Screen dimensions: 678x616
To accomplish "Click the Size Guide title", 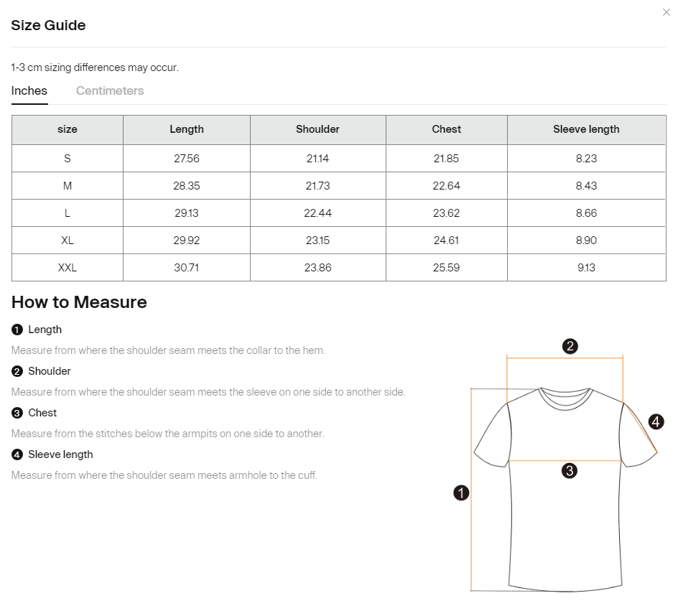I will tap(47, 25).
